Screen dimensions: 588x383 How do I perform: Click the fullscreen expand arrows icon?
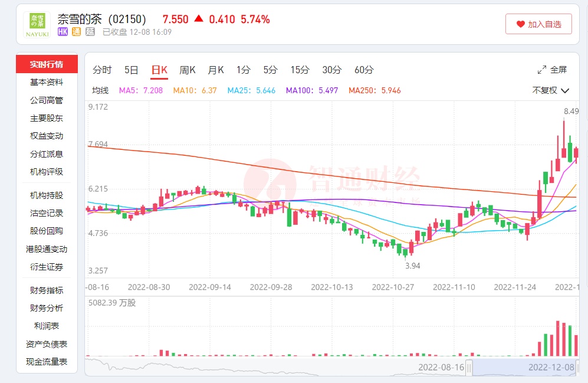(x=541, y=70)
